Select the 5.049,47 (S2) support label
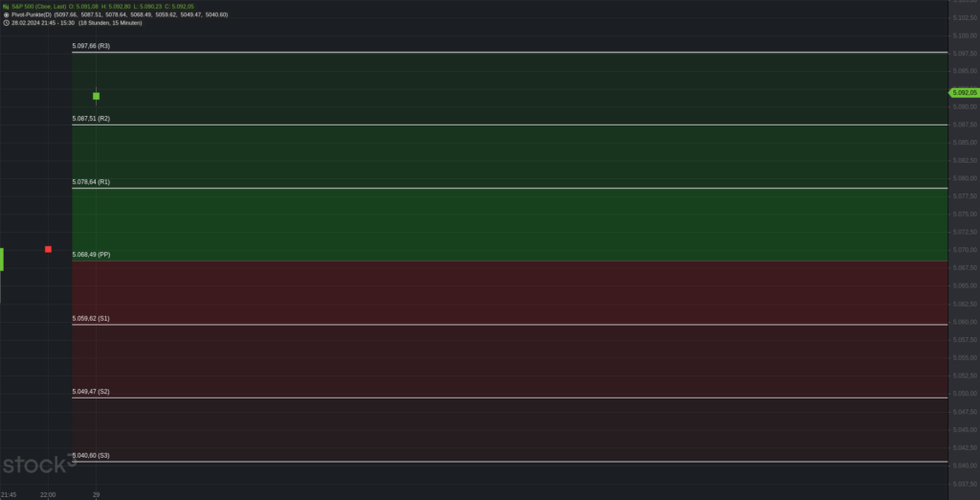 coord(91,392)
